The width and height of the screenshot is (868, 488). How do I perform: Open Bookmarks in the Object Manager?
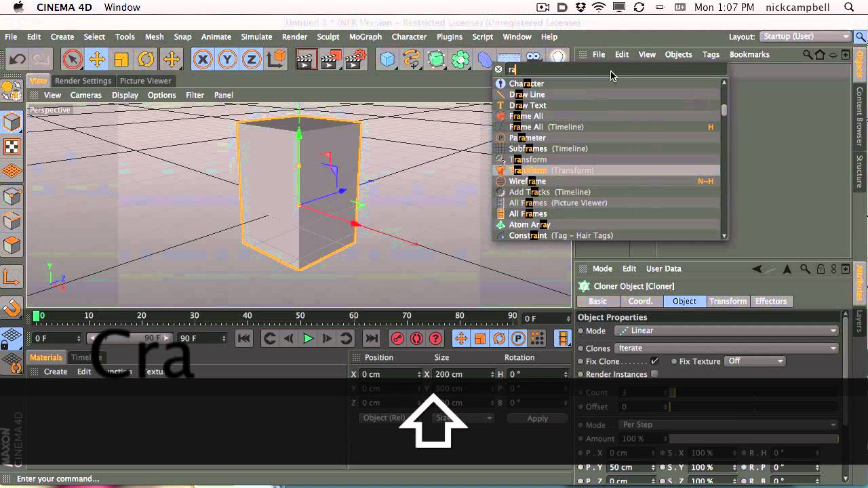[x=749, y=54]
